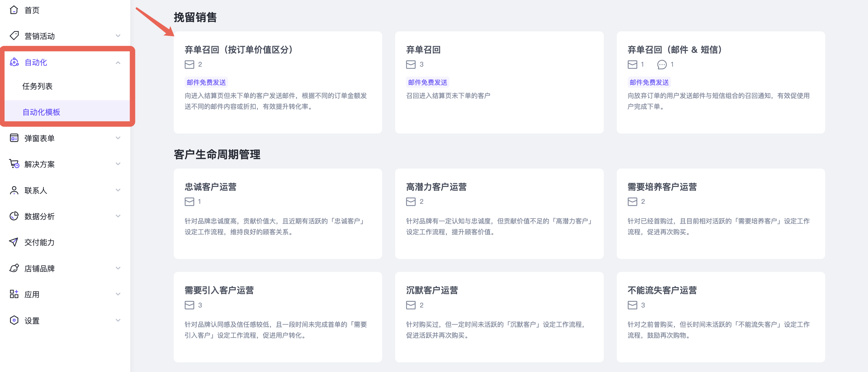Click the 应用 grid icon
The width and height of the screenshot is (868, 372).
(14, 294)
